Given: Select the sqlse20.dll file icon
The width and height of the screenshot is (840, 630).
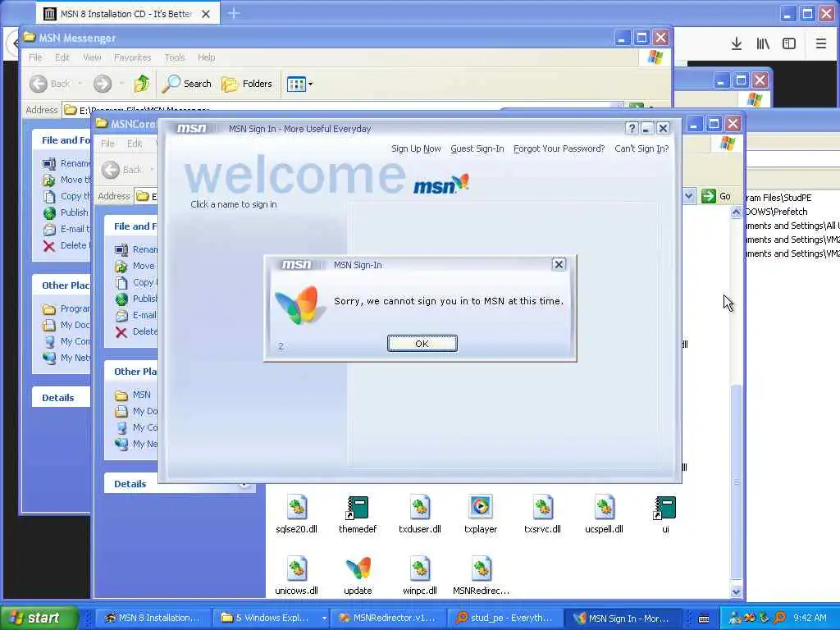Looking at the screenshot, I should click(x=297, y=515).
